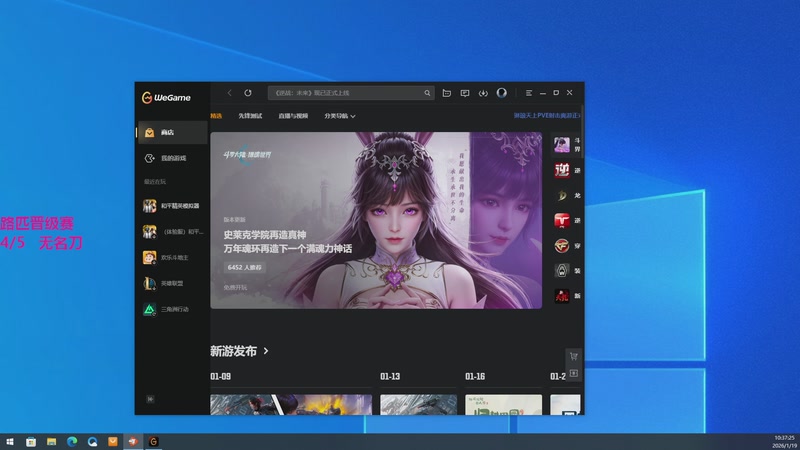Image resolution: width=800 pixels, height=450 pixels.
Task: Open the messages icon in top toolbar
Action: coord(465,93)
